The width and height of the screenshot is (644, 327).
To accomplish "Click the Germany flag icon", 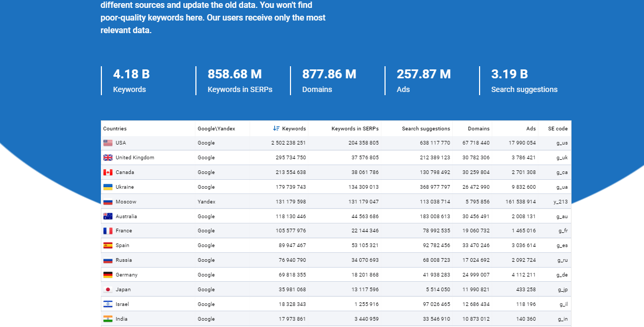I will click(x=108, y=275).
